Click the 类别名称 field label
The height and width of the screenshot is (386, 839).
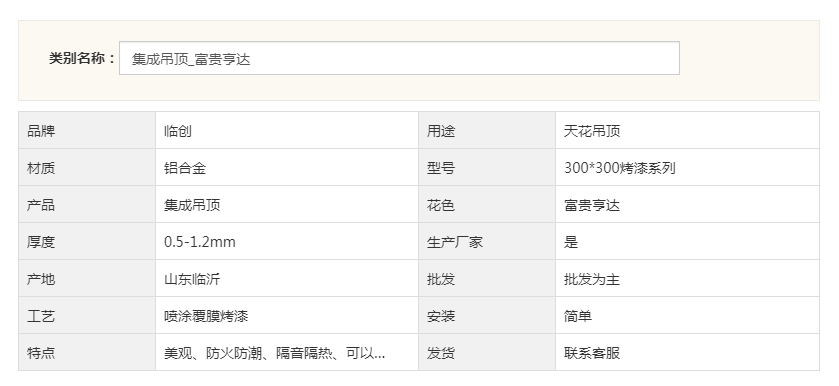pyautogui.click(x=82, y=58)
